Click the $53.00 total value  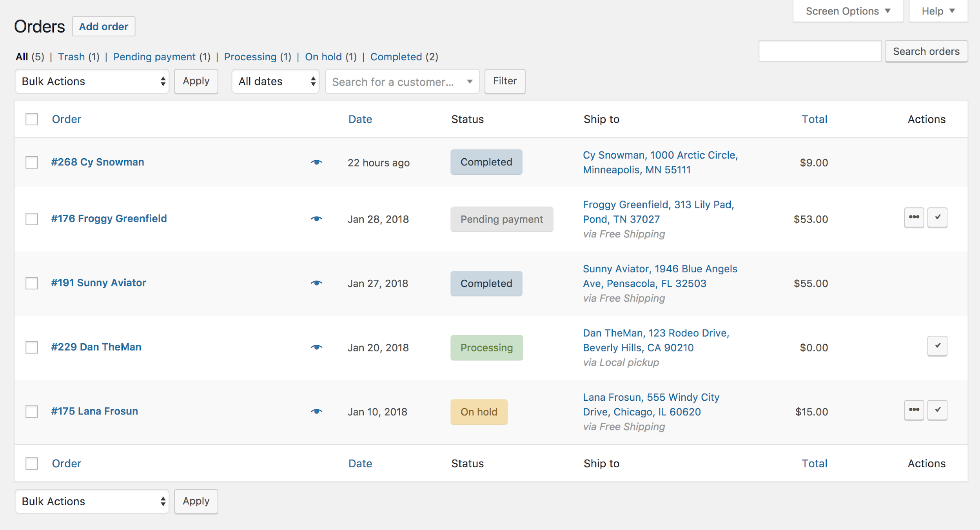tap(811, 219)
